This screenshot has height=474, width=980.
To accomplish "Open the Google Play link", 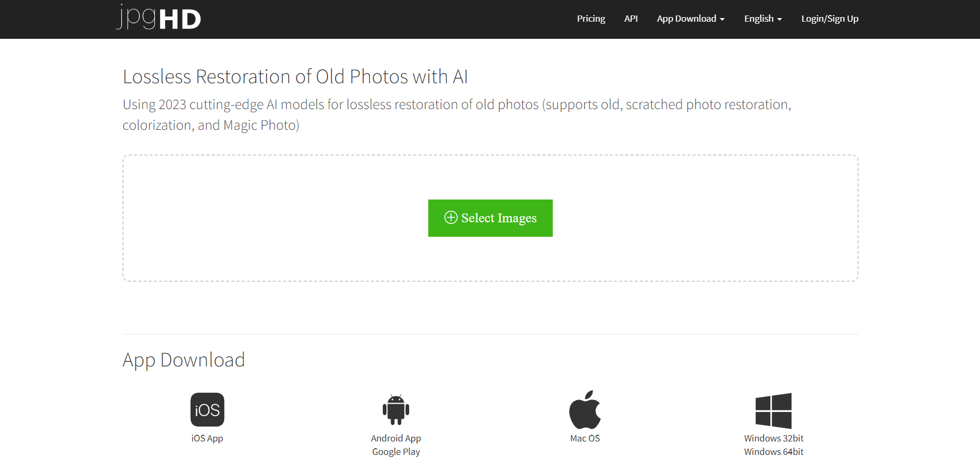I will (x=396, y=451).
